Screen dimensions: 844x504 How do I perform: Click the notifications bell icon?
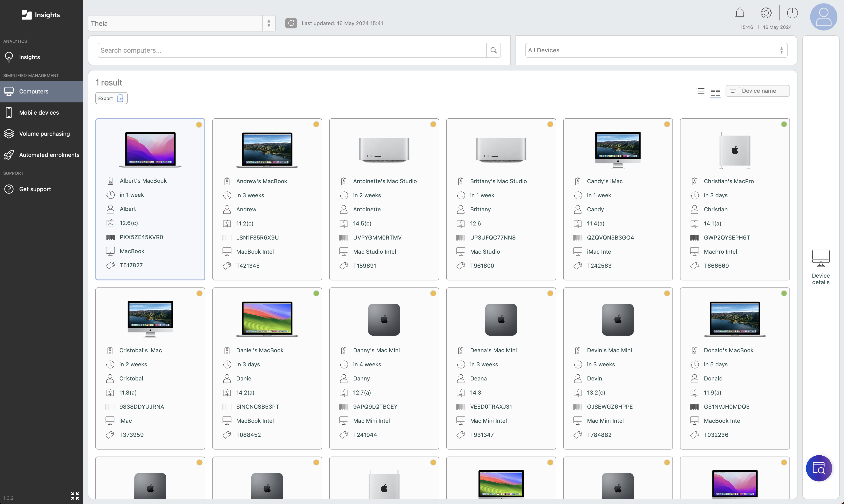(740, 13)
